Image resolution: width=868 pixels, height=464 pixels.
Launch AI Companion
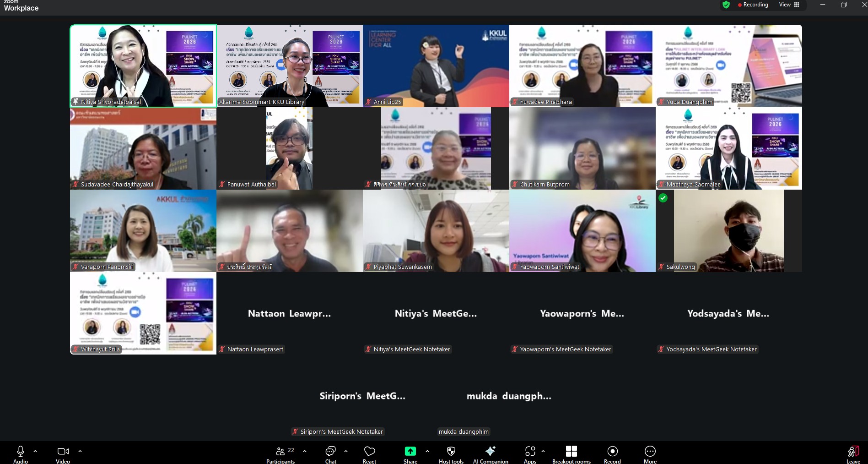[491, 453]
